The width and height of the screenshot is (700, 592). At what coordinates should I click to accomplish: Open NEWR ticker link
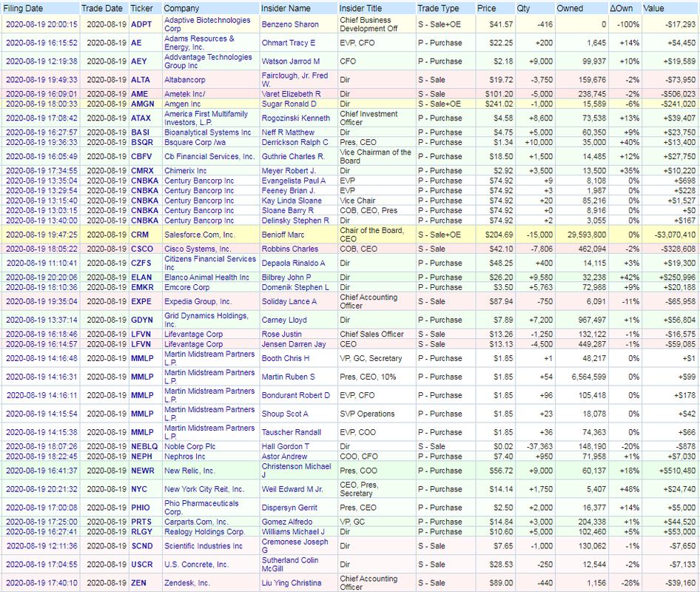[142, 471]
